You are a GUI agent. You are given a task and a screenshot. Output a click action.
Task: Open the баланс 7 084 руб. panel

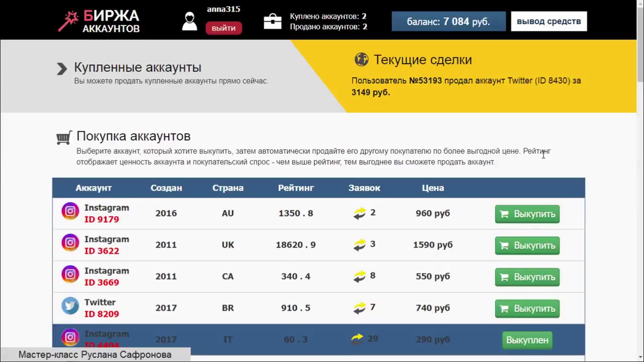point(448,22)
